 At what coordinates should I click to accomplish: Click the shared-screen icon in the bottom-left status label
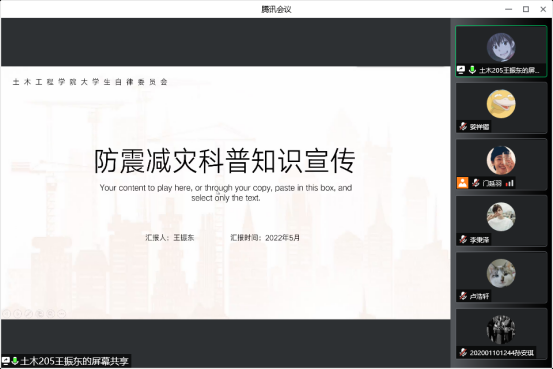coord(6,361)
